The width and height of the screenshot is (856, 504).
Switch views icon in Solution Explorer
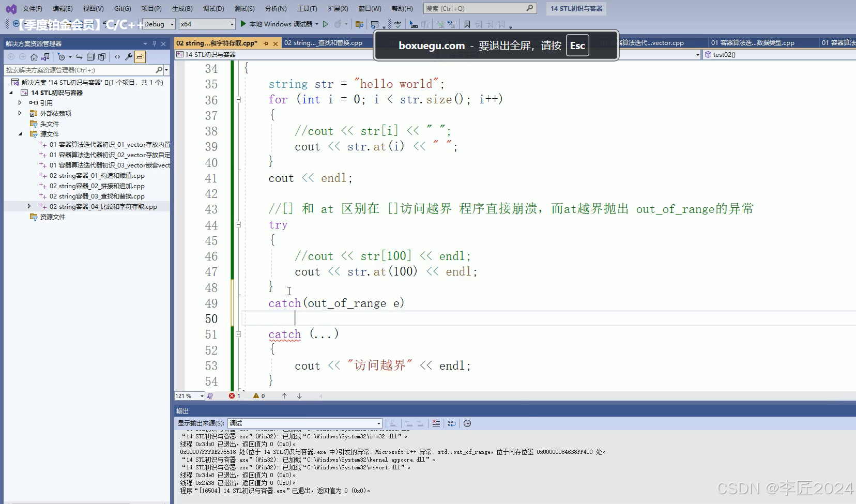click(45, 57)
